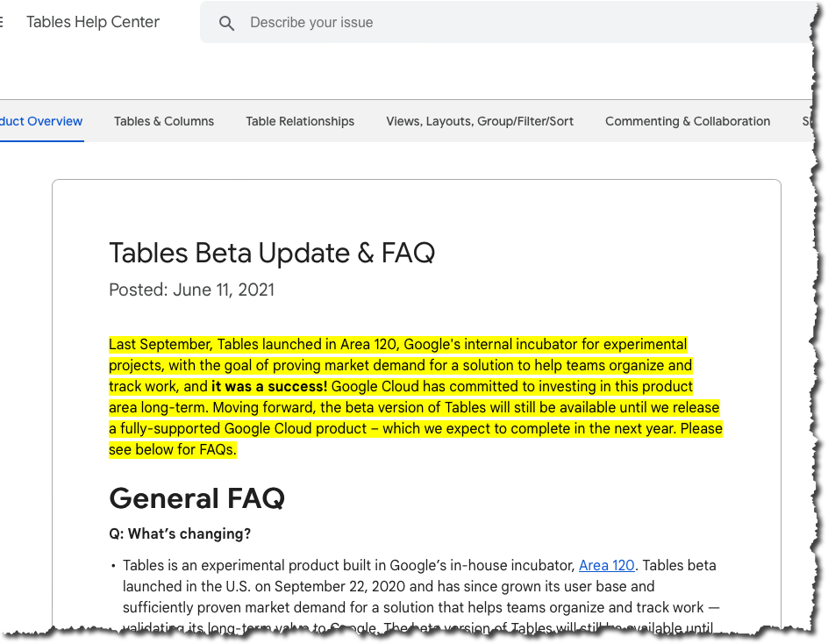Click the 'Posted: June 11, 2021' date
This screenshot has width=828, height=644.
pyautogui.click(x=191, y=290)
